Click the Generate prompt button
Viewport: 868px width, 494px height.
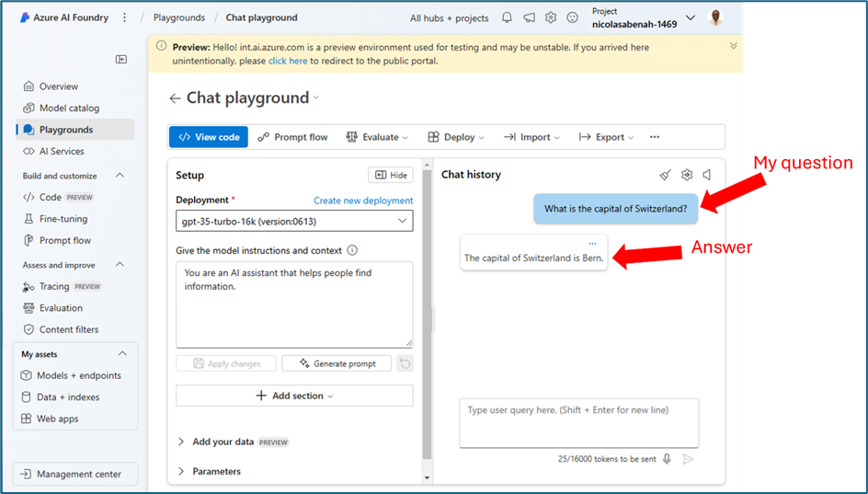point(337,363)
